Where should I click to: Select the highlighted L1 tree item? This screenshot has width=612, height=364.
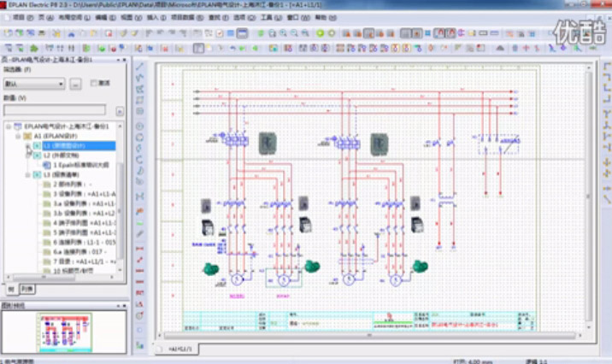(79, 145)
